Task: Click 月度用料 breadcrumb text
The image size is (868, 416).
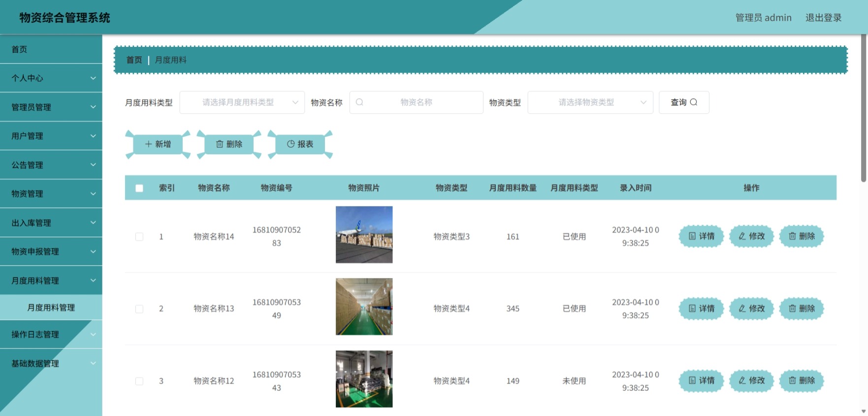Action: pyautogui.click(x=170, y=60)
